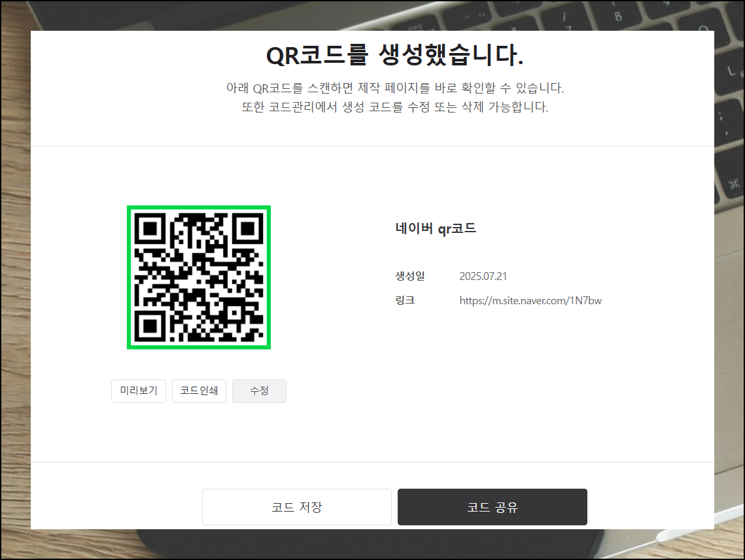Click the 링크 label
This screenshot has height=560, width=745.
click(405, 300)
